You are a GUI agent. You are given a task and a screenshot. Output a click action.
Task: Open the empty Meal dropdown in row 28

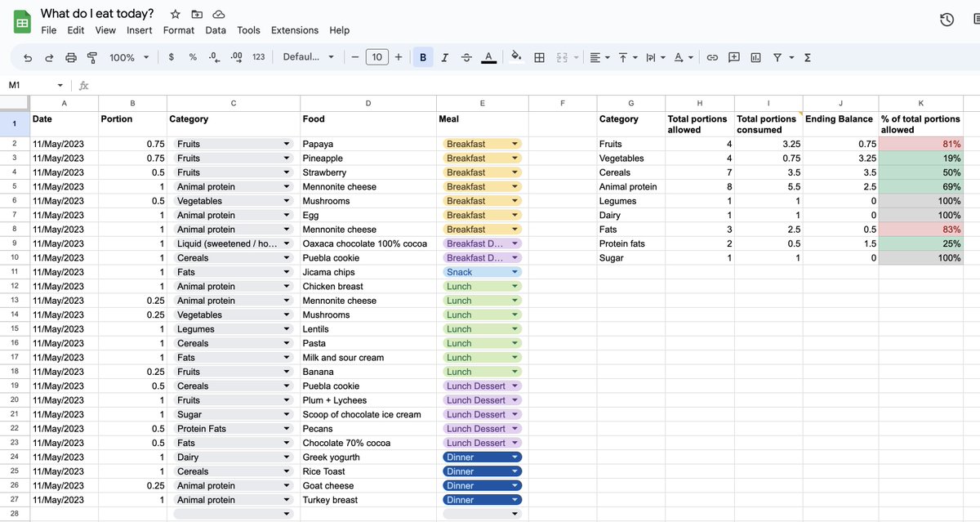point(514,514)
